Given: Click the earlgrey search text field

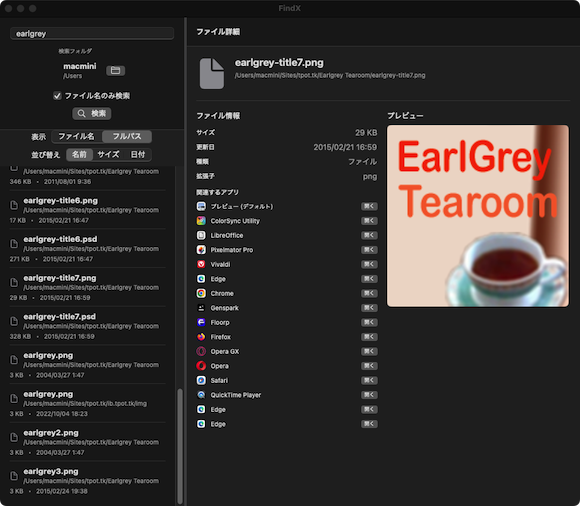Looking at the screenshot, I should click(92, 34).
